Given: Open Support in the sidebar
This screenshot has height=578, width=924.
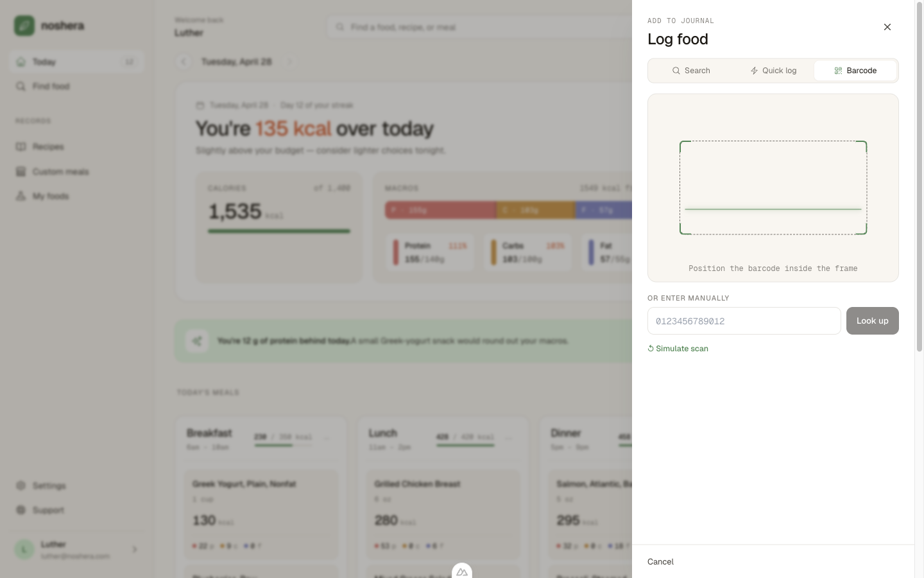Looking at the screenshot, I should (x=76, y=510).
